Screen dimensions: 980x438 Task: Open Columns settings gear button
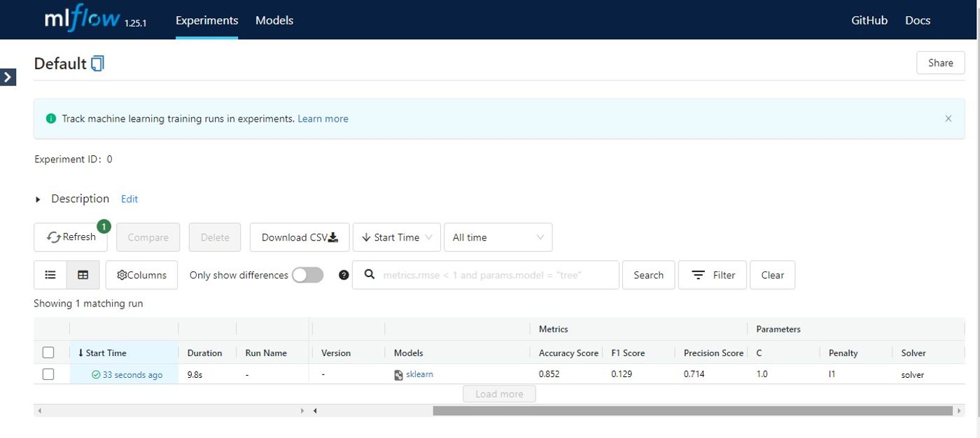click(x=141, y=275)
